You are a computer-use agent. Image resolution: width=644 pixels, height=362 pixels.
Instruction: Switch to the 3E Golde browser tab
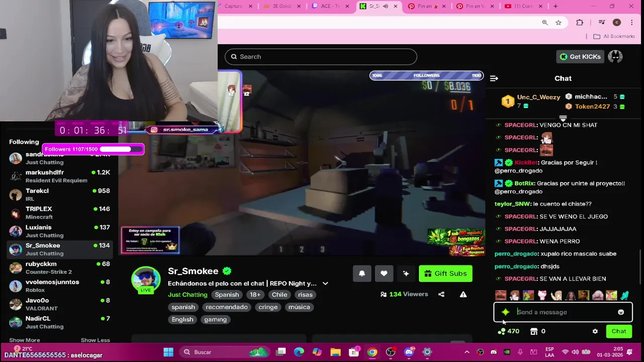pos(282,6)
